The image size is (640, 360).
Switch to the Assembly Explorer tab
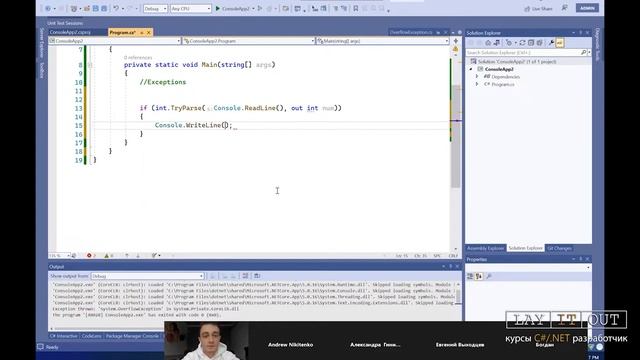coord(485,248)
